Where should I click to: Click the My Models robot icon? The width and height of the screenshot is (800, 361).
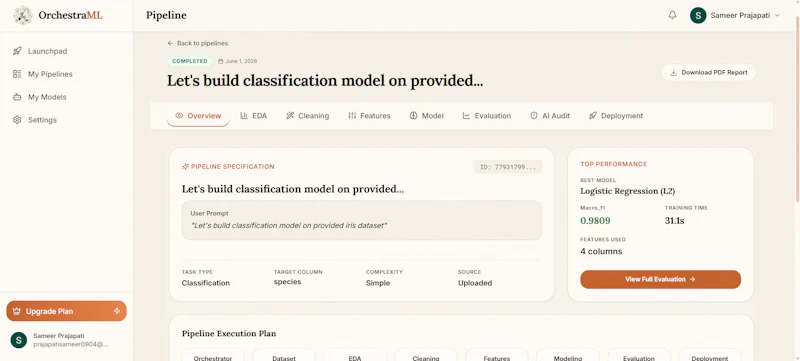click(17, 97)
